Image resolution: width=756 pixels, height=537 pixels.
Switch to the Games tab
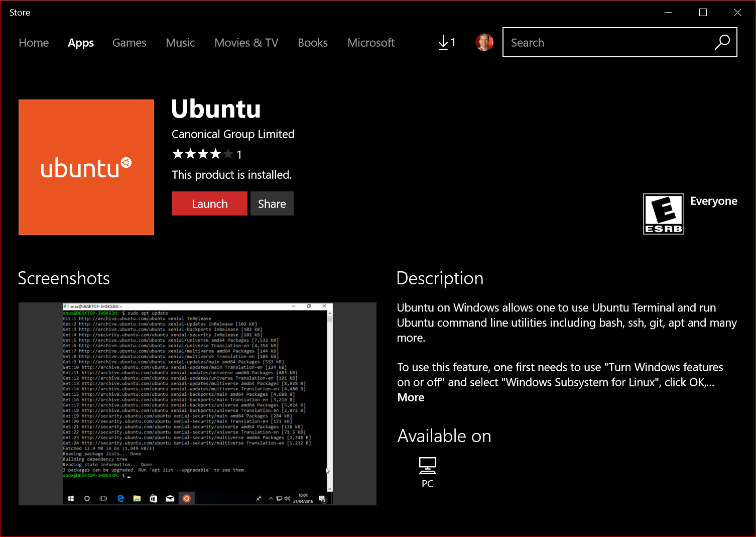(x=129, y=43)
